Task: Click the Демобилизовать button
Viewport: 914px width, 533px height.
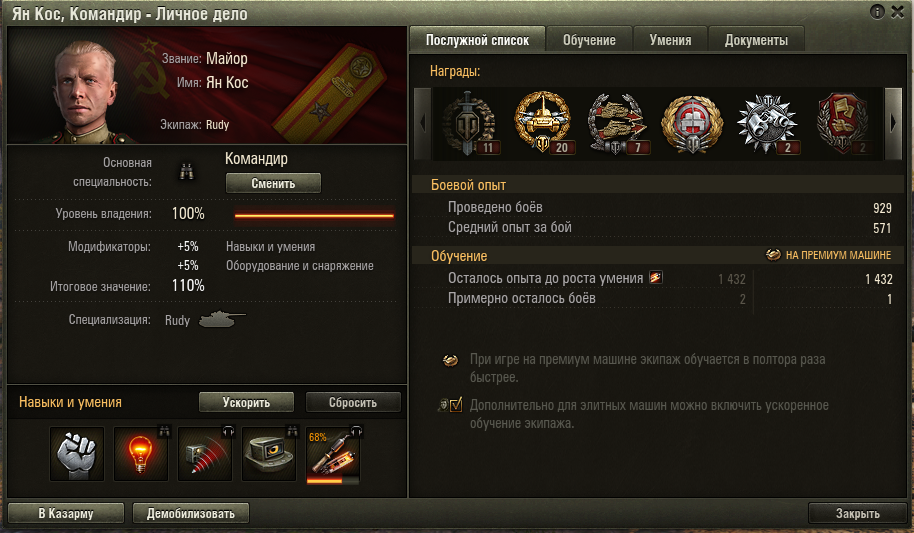Action: point(191,513)
